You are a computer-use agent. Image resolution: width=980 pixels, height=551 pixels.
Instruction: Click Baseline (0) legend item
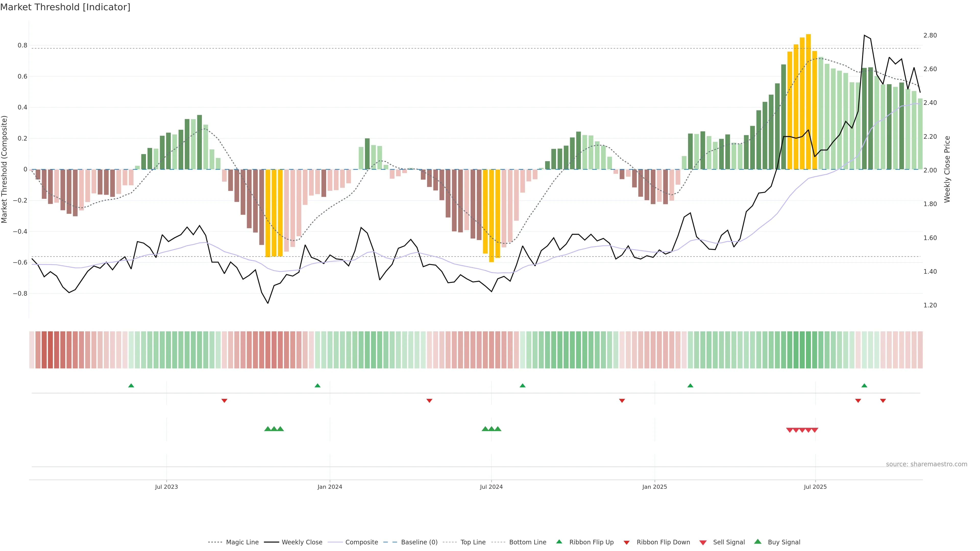419,542
